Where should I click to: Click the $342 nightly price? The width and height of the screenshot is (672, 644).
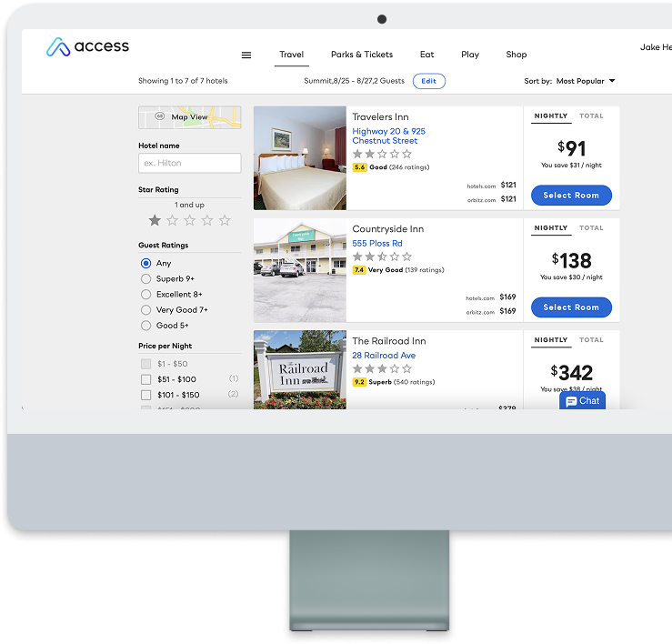(x=571, y=372)
